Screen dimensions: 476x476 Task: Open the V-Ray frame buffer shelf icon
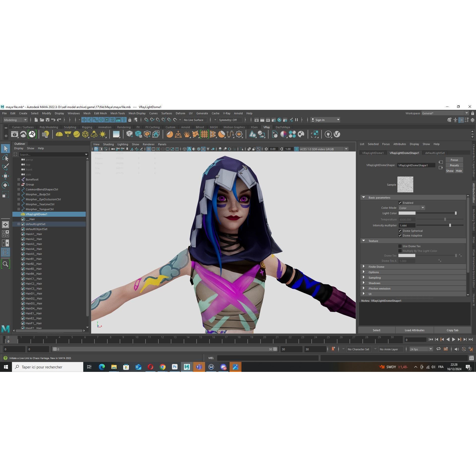(15, 134)
